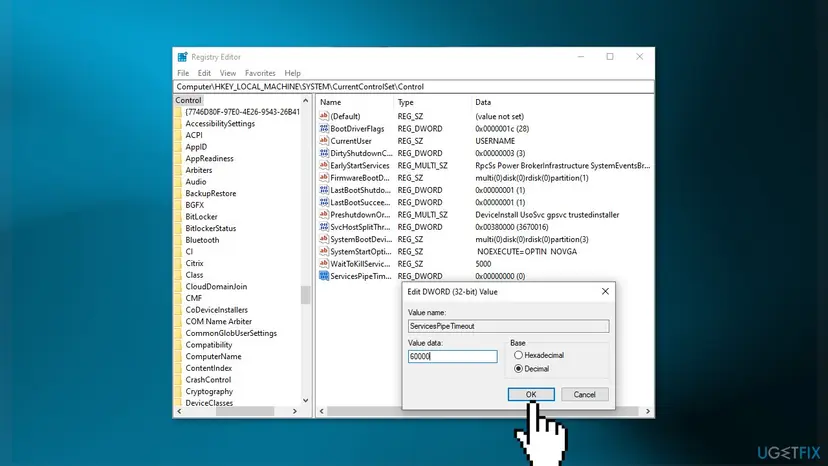
Task: Click the CrashControl folder icon
Action: pos(178,380)
